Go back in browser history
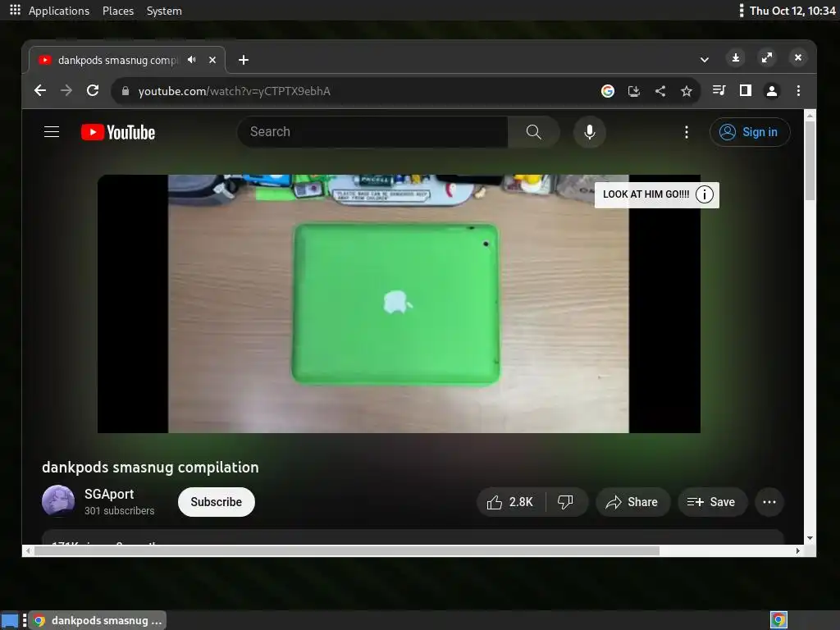This screenshot has width=840, height=630. click(40, 90)
